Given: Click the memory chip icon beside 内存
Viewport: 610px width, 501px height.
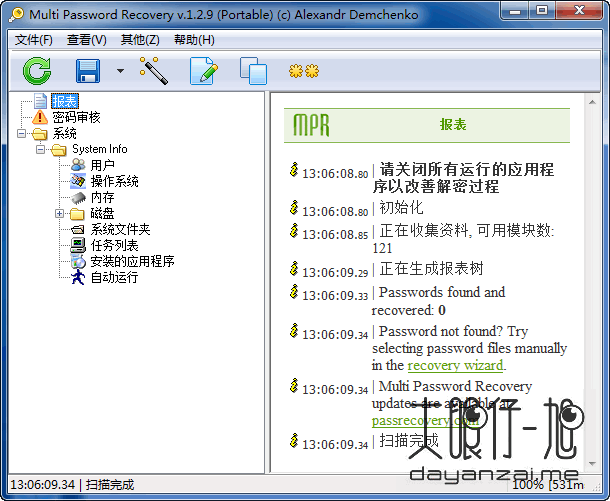Looking at the screenshot, I should [79, 198].
